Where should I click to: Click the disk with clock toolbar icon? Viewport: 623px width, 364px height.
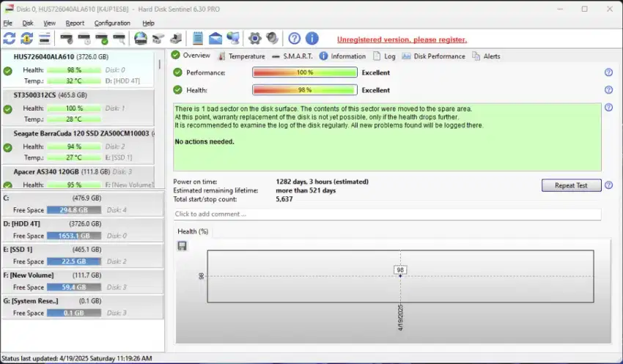[84, 39]
